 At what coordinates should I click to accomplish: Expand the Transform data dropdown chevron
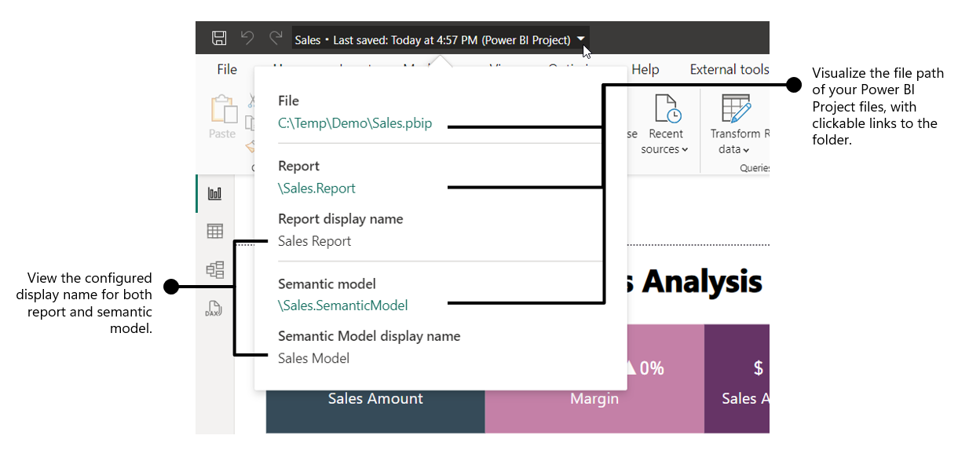(x=746, y=150)
